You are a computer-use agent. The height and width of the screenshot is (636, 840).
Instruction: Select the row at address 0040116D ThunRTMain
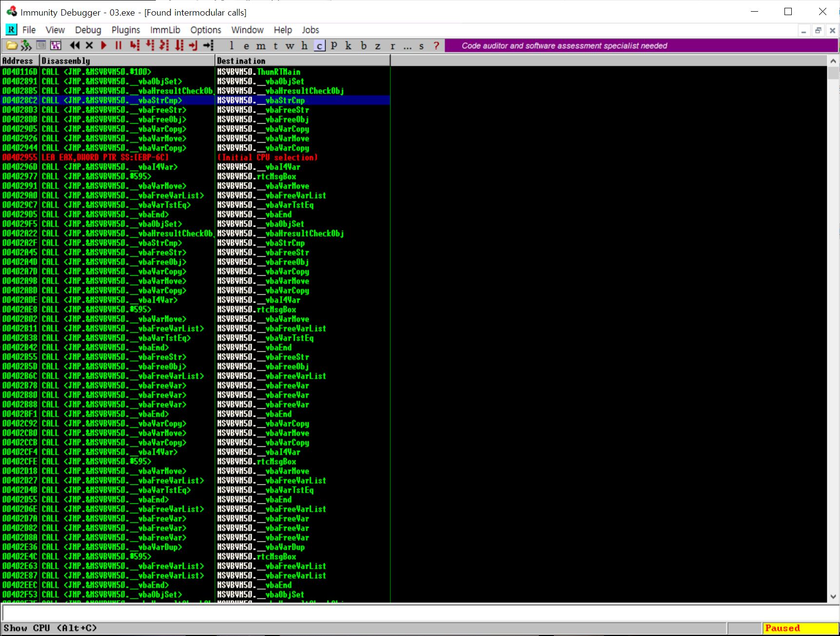(x=195, y=72)
